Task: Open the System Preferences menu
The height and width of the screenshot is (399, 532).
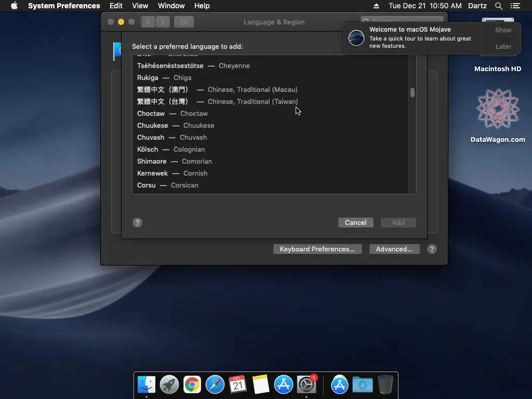Action: (64, 6)
